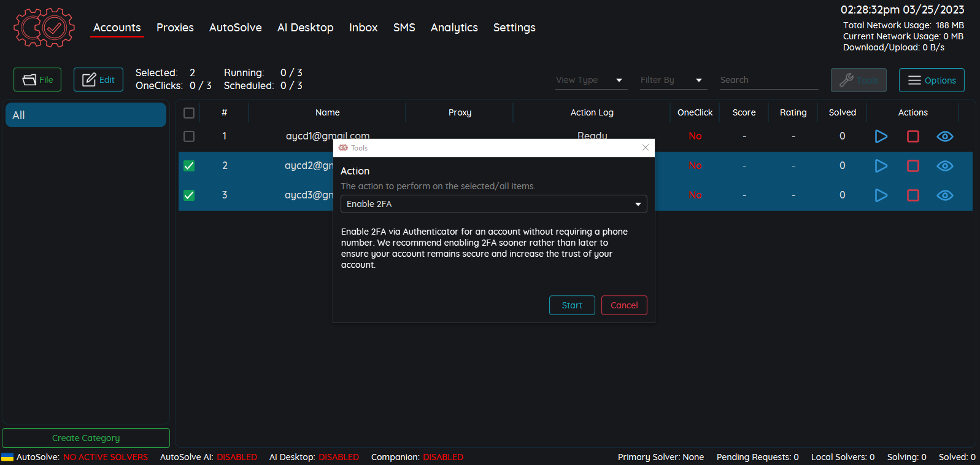Click the eye icon for account row 1
Screen dimensions: 980x465
click(x=944, y=136)
